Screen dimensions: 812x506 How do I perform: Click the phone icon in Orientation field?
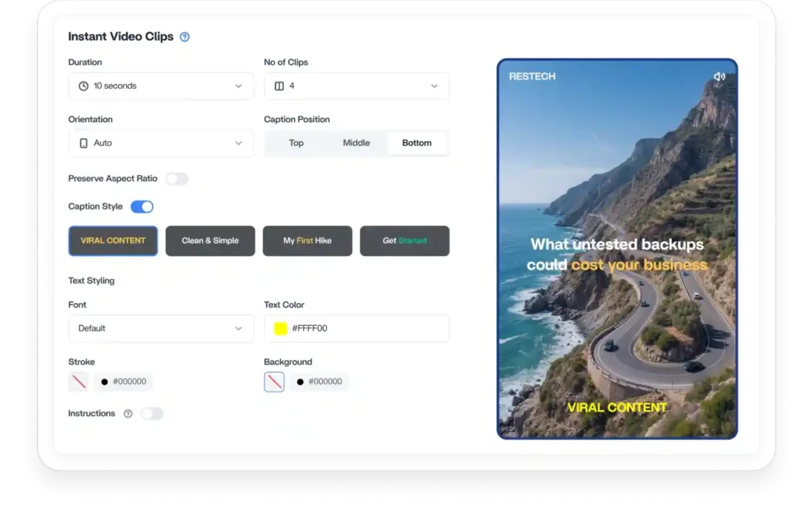(x=83, y=143)
